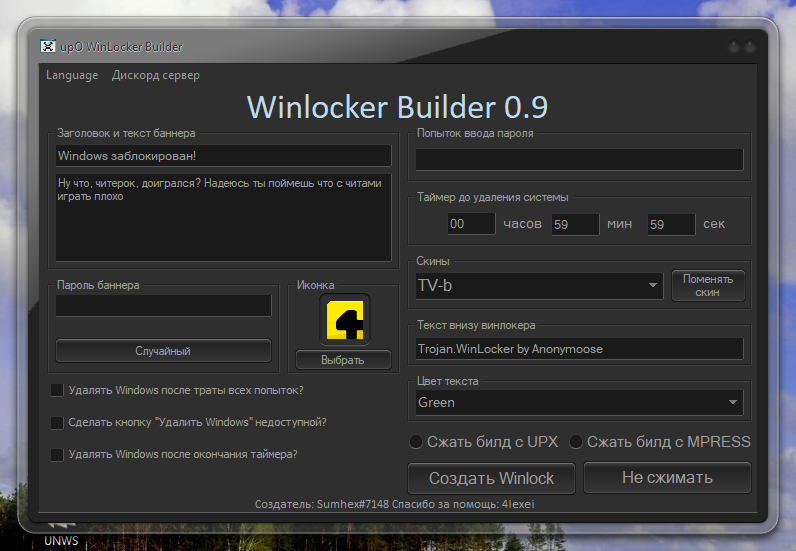Click the app icon in title bar

pyautogui.click(x=47, y=47)
